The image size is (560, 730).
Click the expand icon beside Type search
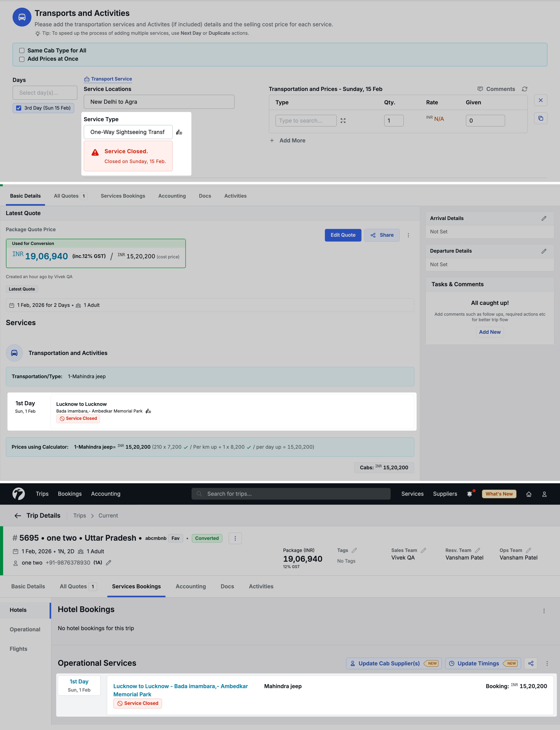point(343,121)
